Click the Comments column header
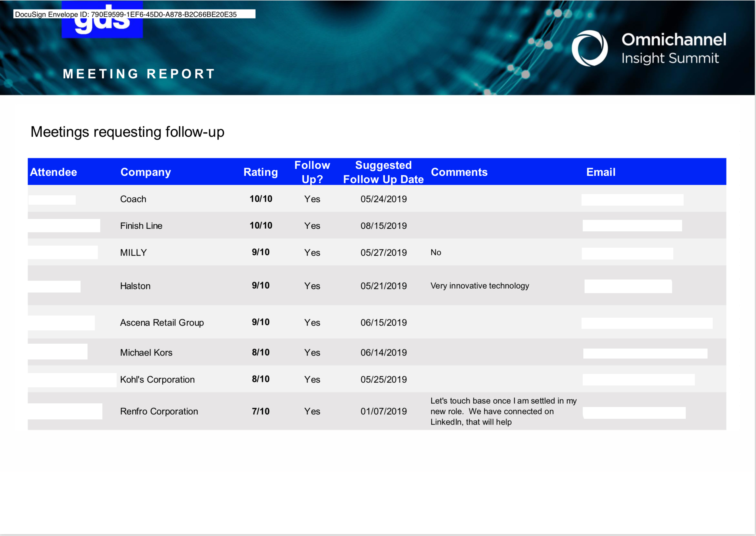This screenshot has height=536, width=756. tap(459, 172)
